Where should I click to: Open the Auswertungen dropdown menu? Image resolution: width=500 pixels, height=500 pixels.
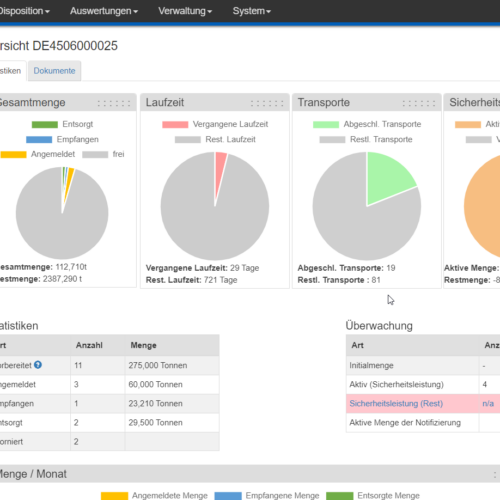coord(104,11)
